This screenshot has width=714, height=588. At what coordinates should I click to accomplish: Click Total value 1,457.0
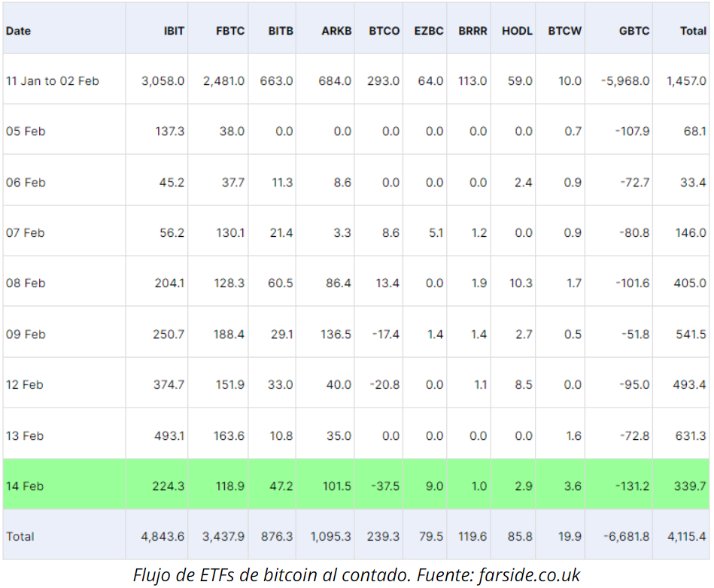(x=687, y=81)
